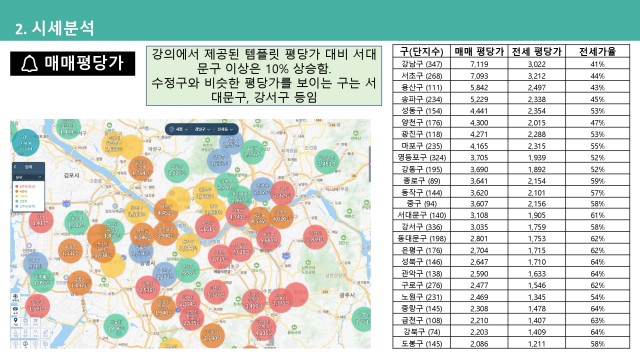Click the 서대문구 (140) row label
This screenshot has width=640, height=360.
pyautogui.click(x=422, y=215)
